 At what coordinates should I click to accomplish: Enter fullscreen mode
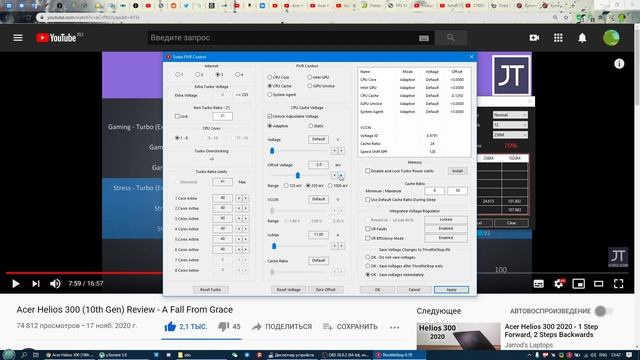tap(618, 284)
